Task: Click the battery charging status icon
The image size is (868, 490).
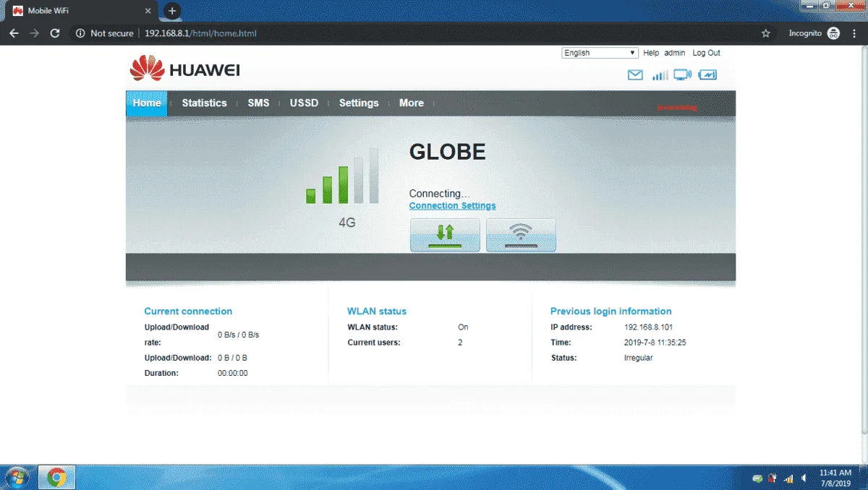Action: [707, 75]
